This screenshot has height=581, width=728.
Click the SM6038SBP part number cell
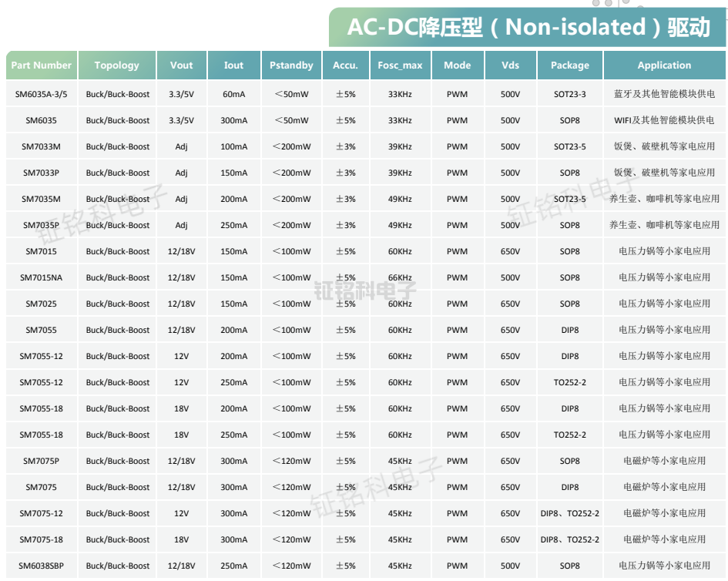click(x=42, y=566)
